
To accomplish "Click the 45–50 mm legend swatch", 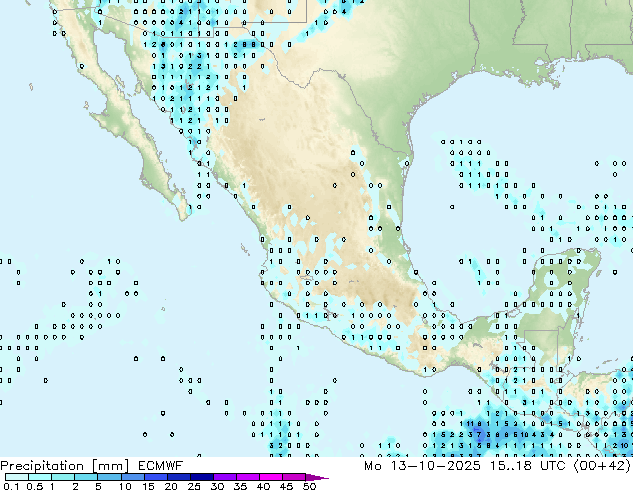I will pos(294,477).
